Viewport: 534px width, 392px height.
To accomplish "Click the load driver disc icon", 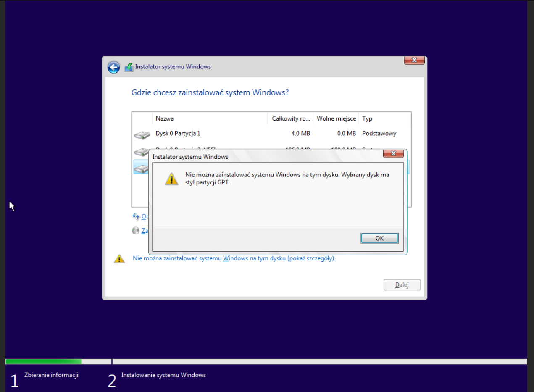I will pyautogui.click(x=135, y=231).
